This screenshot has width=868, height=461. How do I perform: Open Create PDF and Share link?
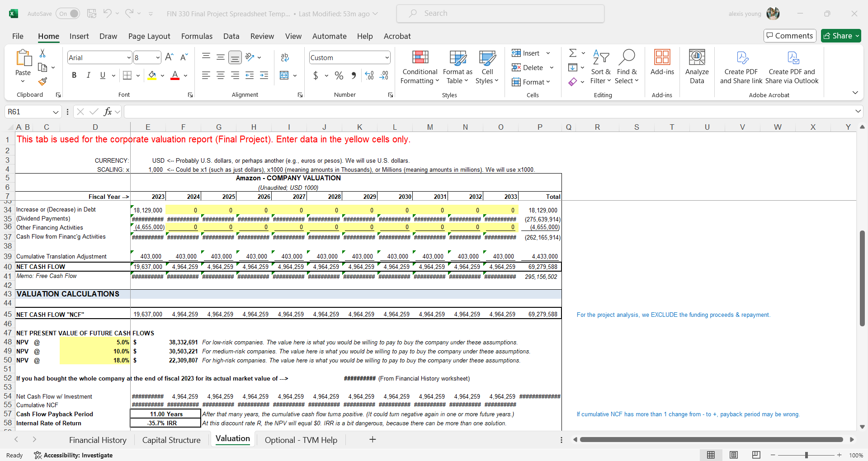(741, 67)
